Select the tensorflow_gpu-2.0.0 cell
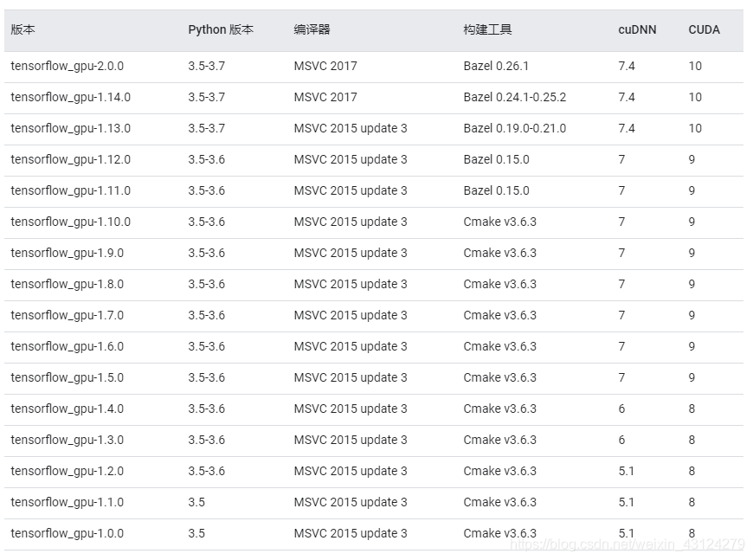This screenshot has width=753, height=560. coord(68,67)
